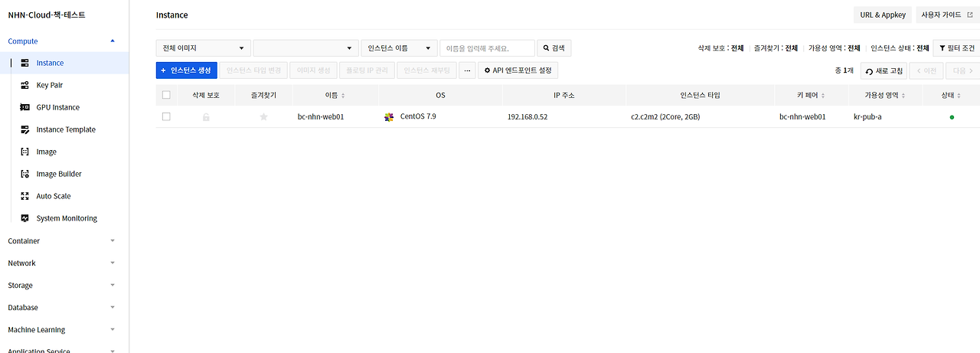Click 즐겨찾기 filter value
This screenshot has width=980, height=353.
(x=792, y=48)
